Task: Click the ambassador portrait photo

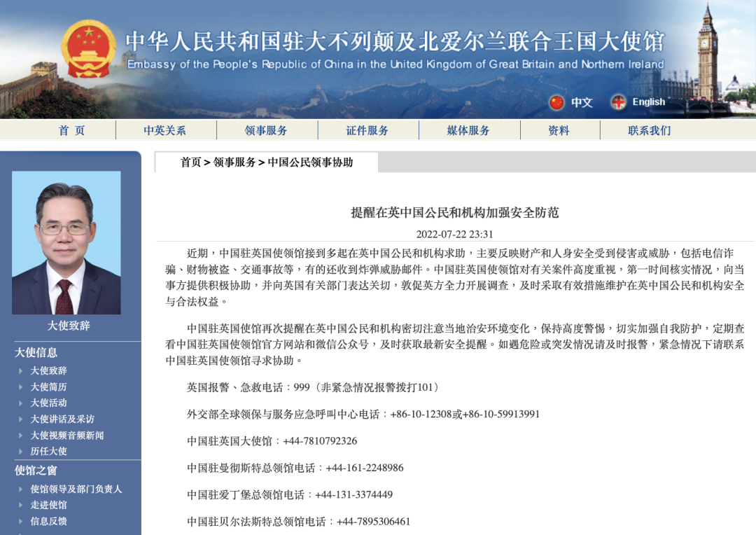Action: click(x=66, y=243)
